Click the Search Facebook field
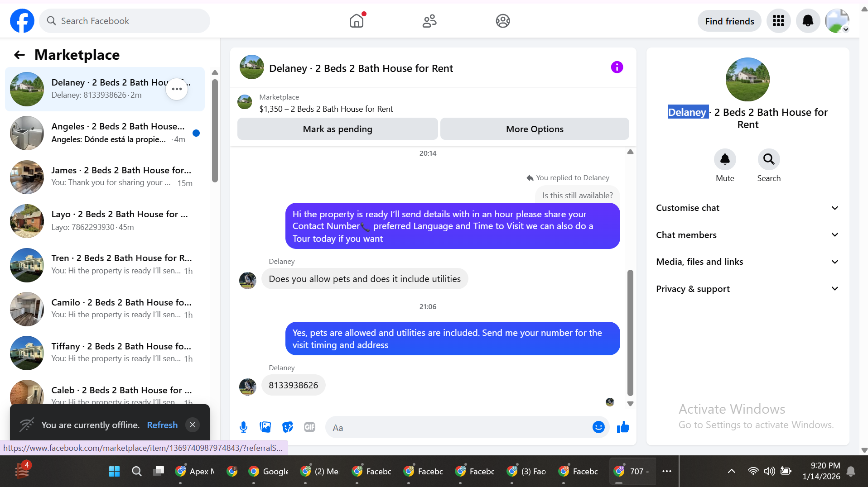Viewport: 868px width, 487px height. pyautogui.click(x=125, y=21)
